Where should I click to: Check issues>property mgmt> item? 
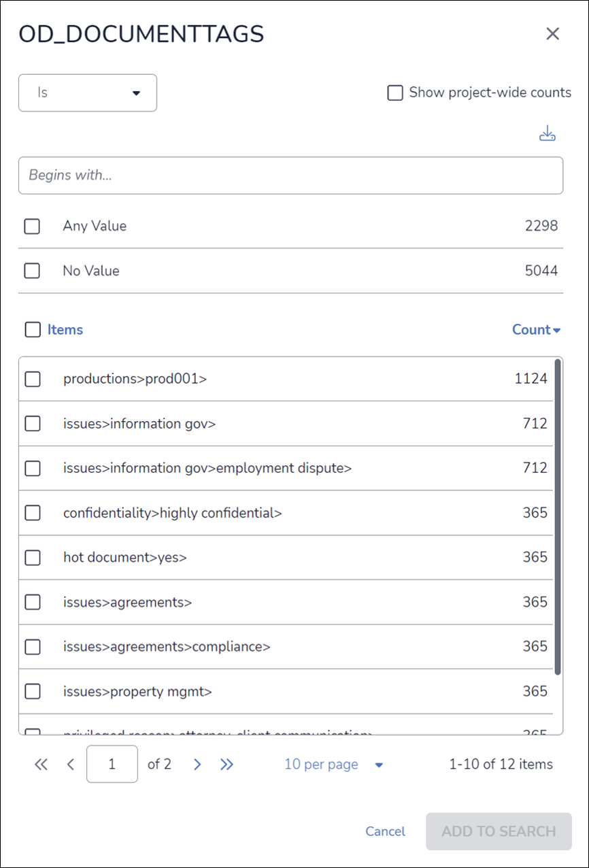point(33,691)
